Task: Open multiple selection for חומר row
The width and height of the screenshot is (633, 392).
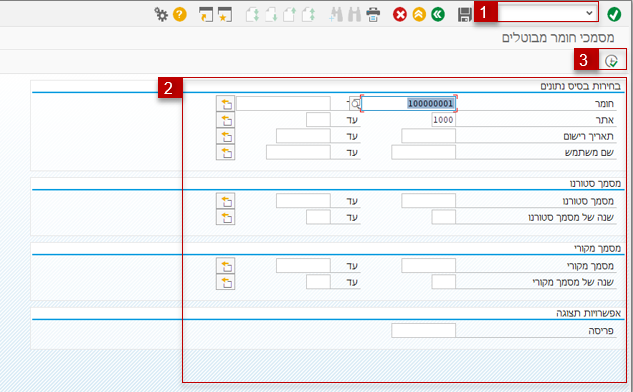Action: pyautogui.click(x=225, y=104)
